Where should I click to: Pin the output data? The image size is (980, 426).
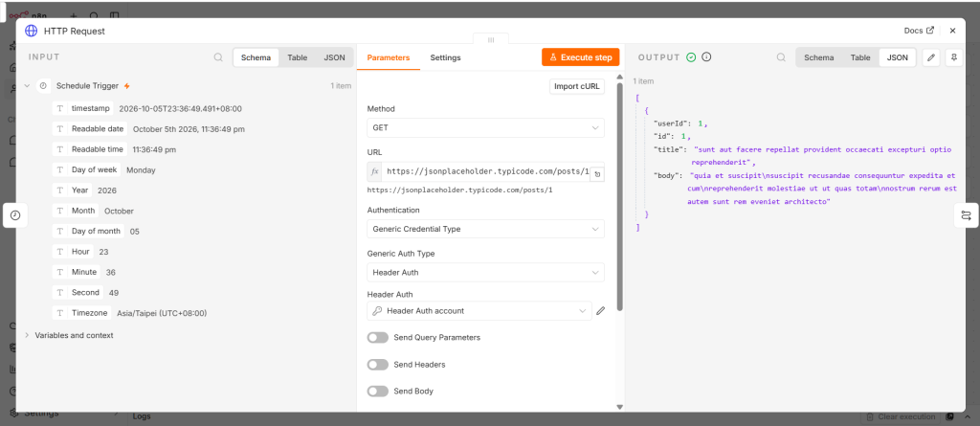(954, 57)
